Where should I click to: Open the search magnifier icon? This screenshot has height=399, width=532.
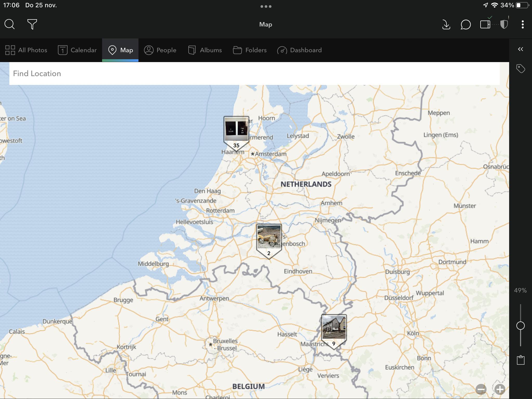click(10, 24)
